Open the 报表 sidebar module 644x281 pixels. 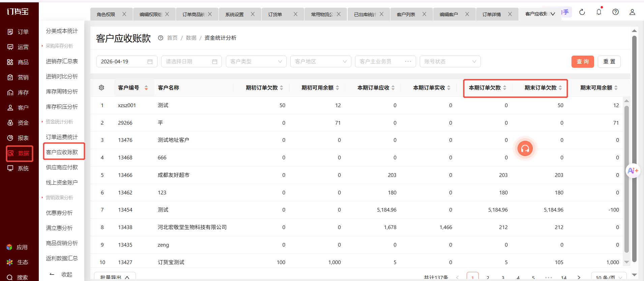[19, 138]
